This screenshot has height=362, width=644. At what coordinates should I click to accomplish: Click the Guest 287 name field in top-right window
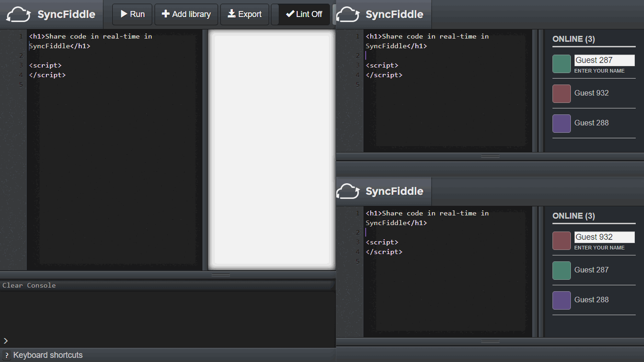pyautogui.click(x=604, y=60)
